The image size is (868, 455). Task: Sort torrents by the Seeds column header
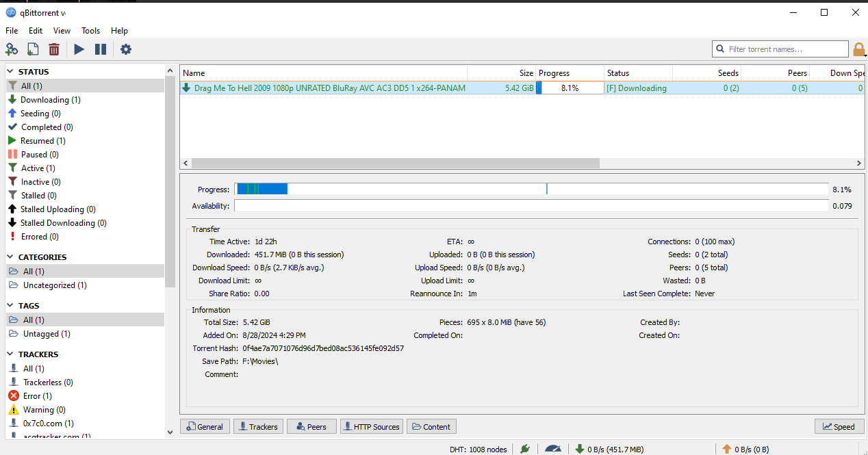(x=707, y=73)
